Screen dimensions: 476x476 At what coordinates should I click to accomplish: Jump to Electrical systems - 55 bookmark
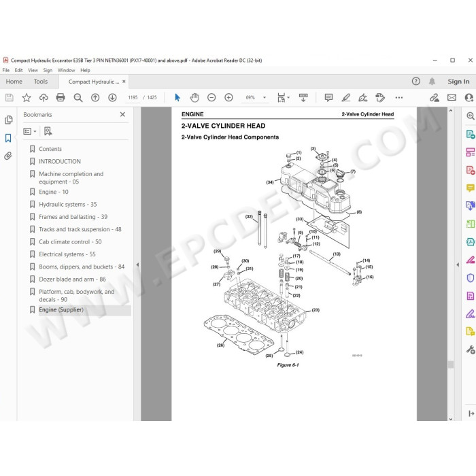point(67,254)
